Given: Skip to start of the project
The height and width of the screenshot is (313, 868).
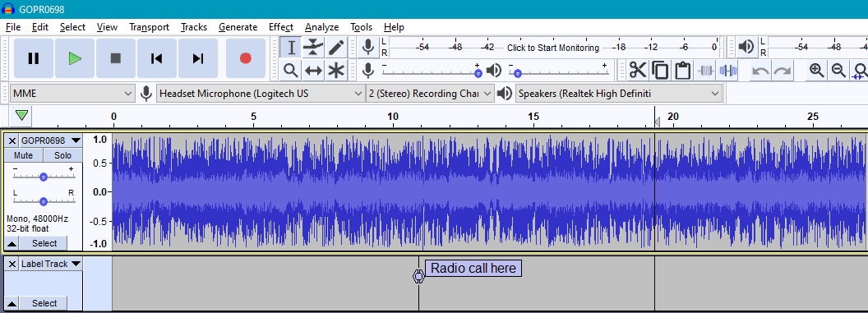Looking at the screenshot, I should click(157, 58).
